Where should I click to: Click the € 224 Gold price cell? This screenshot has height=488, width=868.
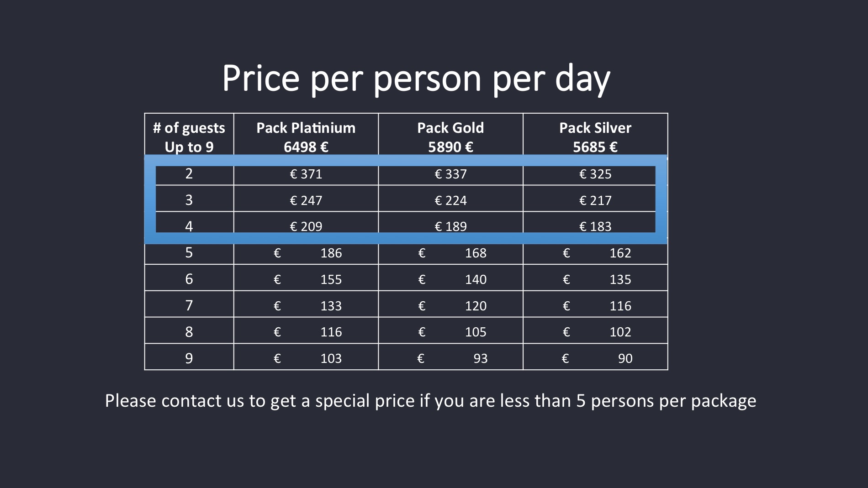click(x=450, y=200)
